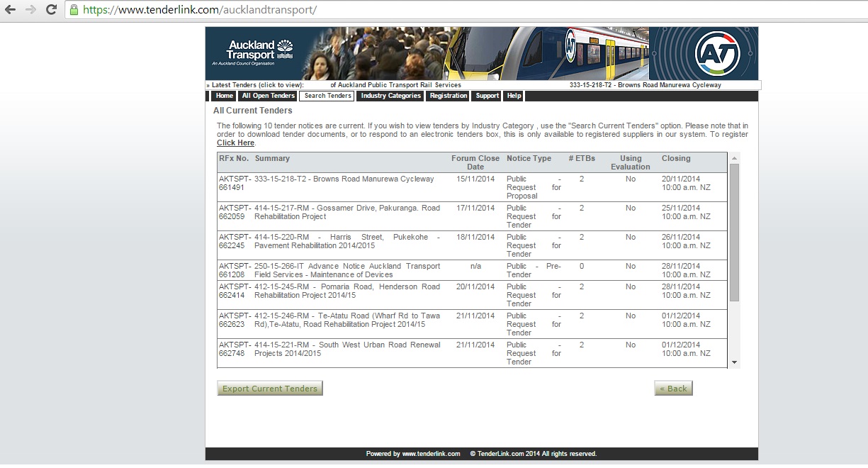
Task: Follow the Click Here registration link
Action: 235,143
